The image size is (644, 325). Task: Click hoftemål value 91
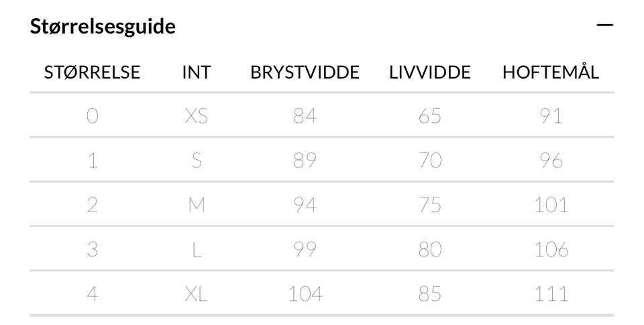point(550,116)
